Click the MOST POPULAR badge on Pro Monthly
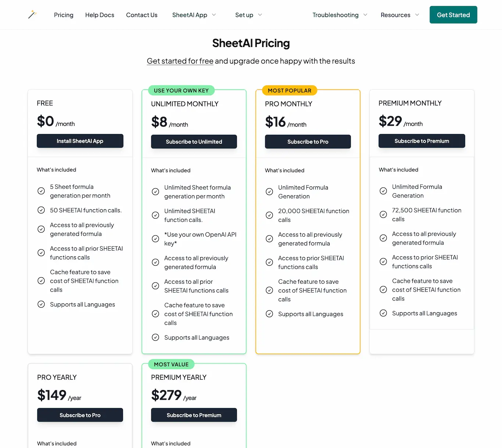The image size is (502, 448). (x=289, y=90)
